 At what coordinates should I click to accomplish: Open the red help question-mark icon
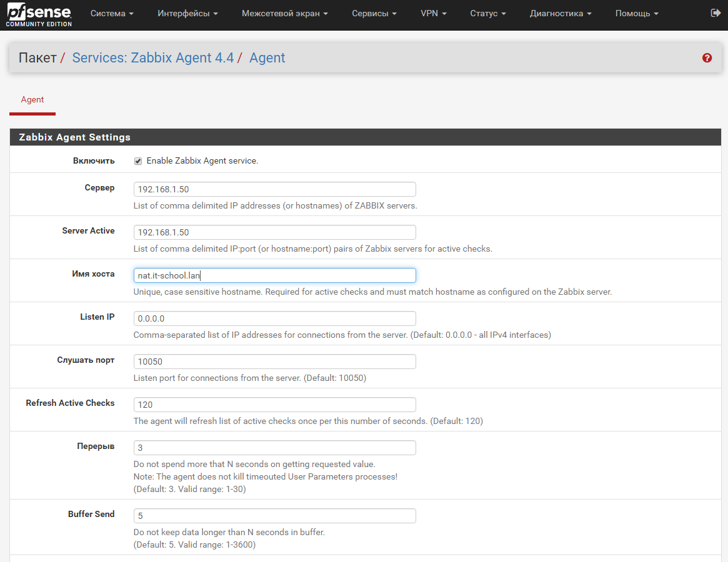click(707, 57)
